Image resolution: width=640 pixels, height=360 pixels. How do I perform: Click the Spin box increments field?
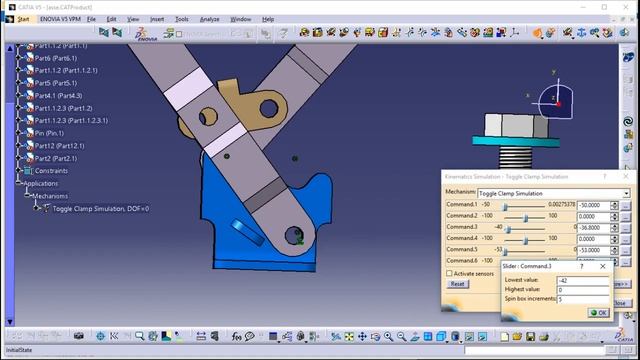coord(582,299)
